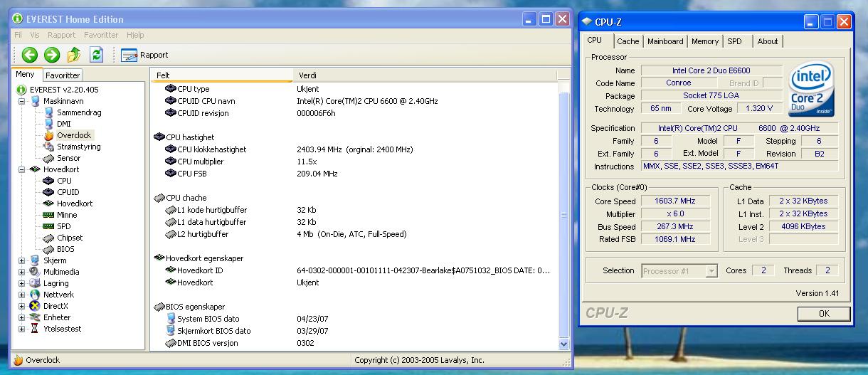The image size is (868, 375).
Task: Click the CPU-Z title bar icon
Action: click(588, 22)
